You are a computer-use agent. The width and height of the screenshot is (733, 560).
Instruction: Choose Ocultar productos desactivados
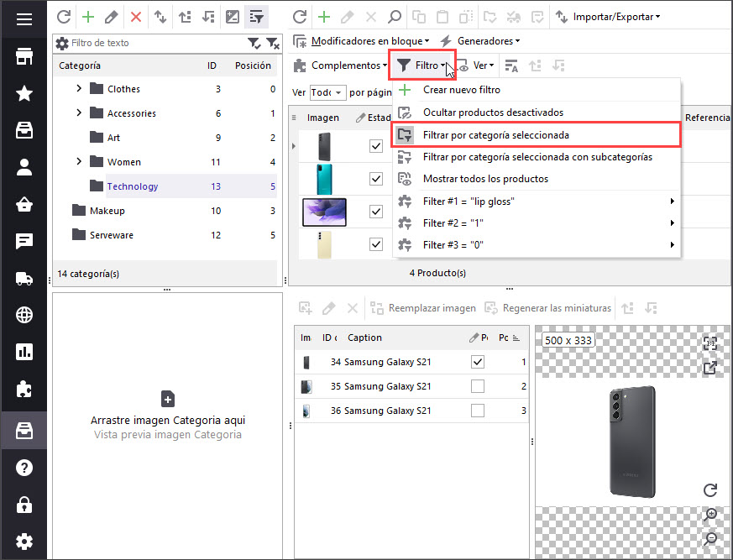coord(537,113)
